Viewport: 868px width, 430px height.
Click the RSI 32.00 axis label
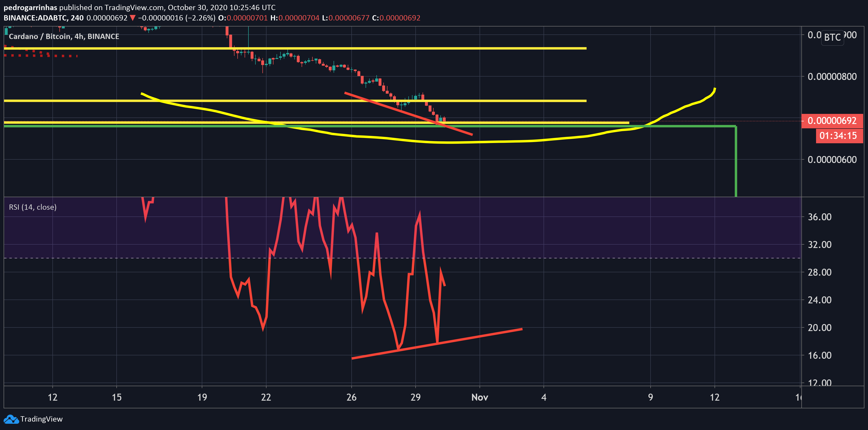pos(819,245)
